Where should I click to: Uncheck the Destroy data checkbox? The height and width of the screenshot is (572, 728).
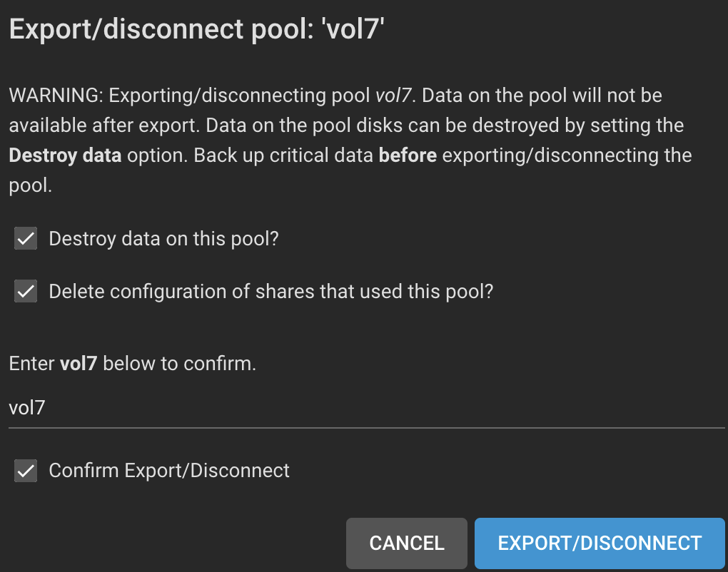(x=26, y=239)
